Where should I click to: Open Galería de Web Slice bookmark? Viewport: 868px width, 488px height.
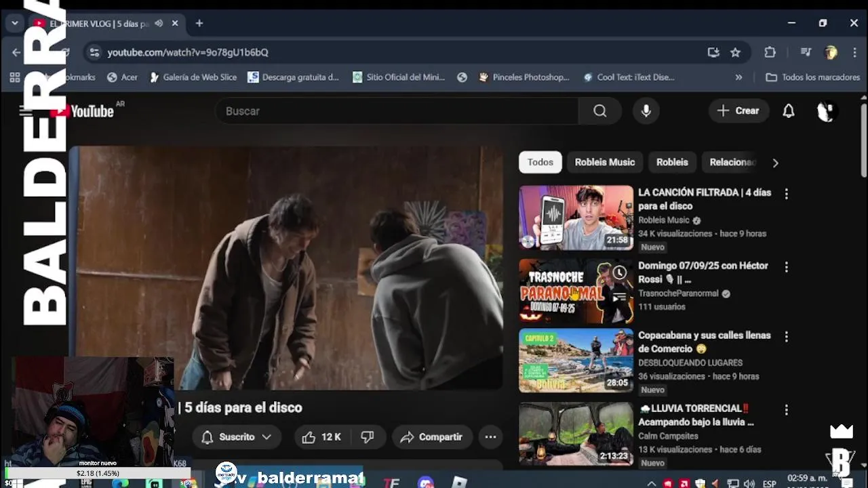tap(193, 77)
